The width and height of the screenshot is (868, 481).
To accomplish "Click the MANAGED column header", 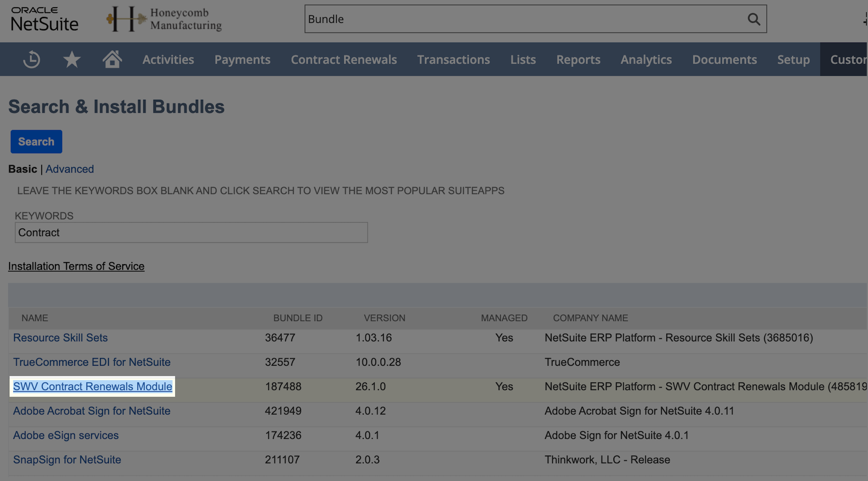I will 504,318.
